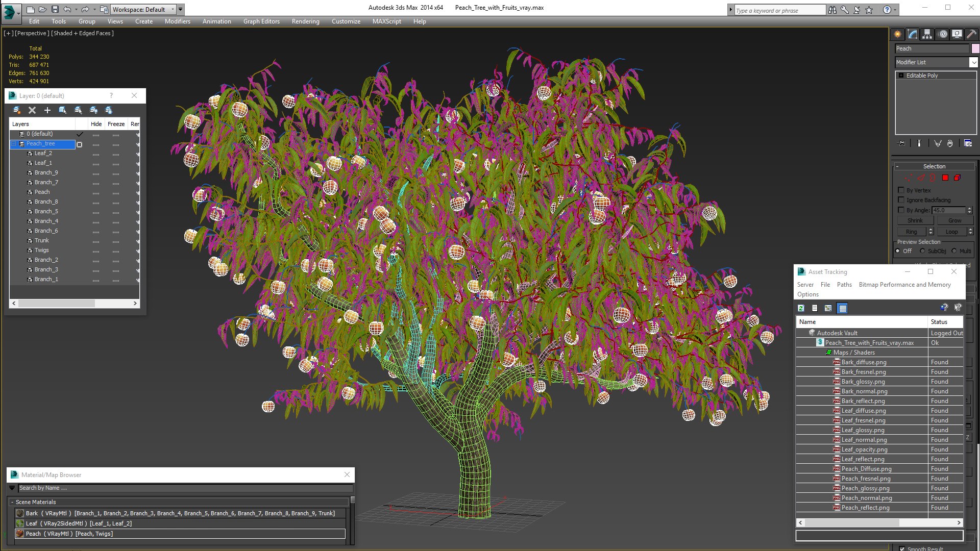
Task: Select Vertex sub-object level icon
Action: pyautogui.click(x=909, y=178)
